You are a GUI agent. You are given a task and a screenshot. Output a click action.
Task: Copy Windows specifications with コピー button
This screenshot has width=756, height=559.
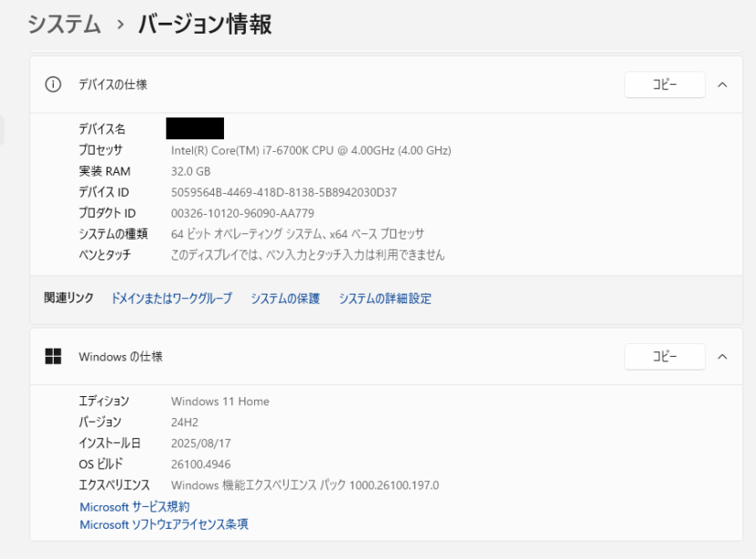[x=665, y=357]
